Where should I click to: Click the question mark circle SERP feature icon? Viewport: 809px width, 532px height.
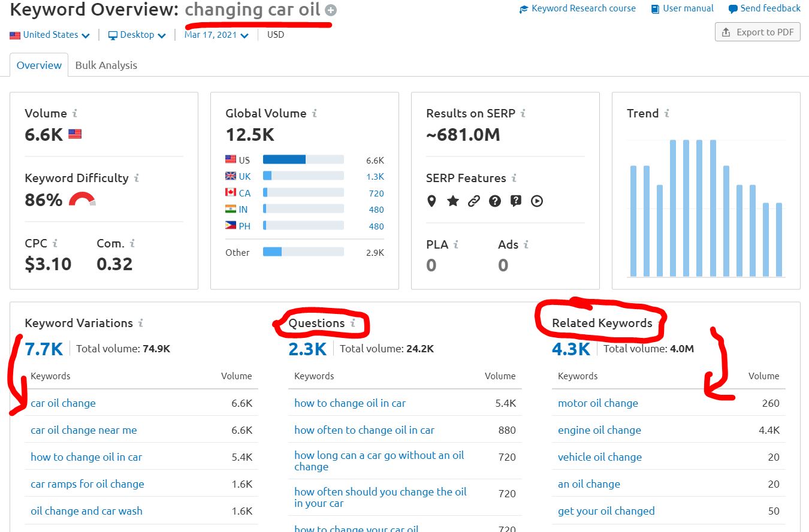coord(495,201)
